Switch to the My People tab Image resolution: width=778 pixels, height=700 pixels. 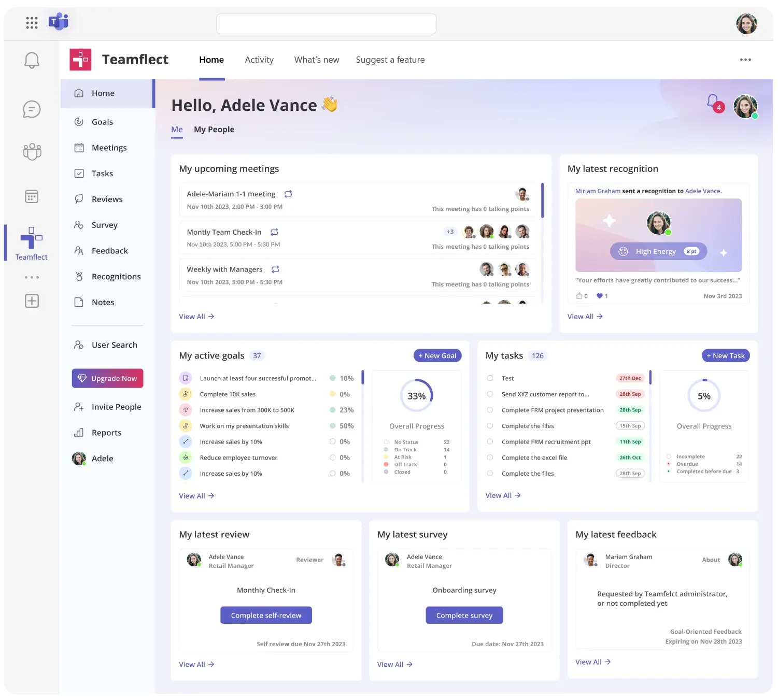click(214, 130)
